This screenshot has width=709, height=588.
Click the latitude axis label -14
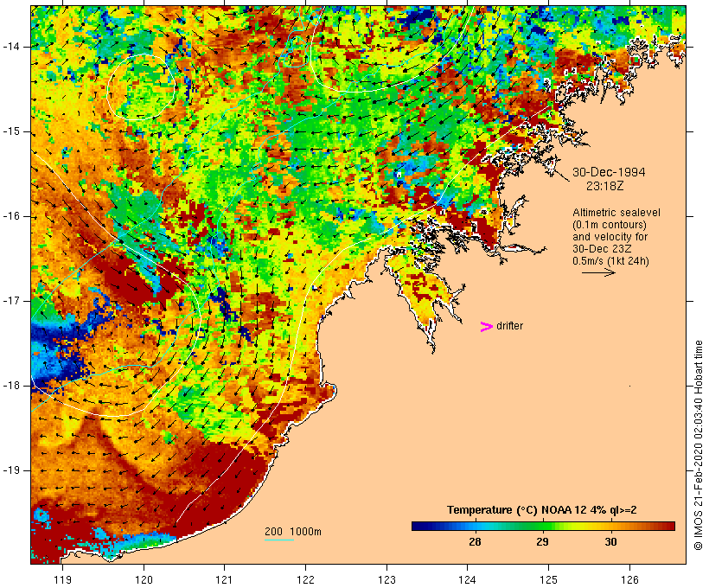click(x=16, y=47)
